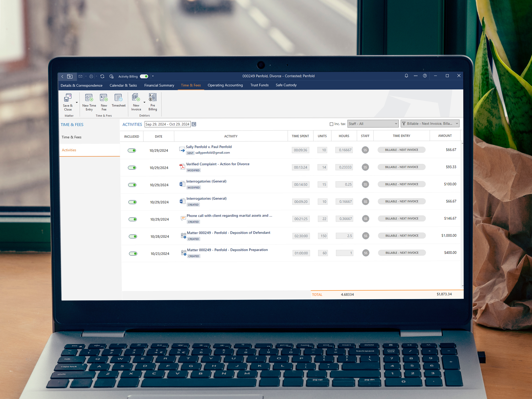Open the Staff - All dropdown
Viewport: 532px width, 399px height.
tap(373, 123)
